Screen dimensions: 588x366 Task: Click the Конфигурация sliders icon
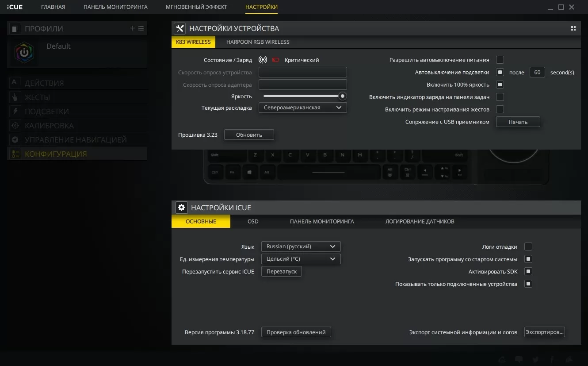[15, 154]
